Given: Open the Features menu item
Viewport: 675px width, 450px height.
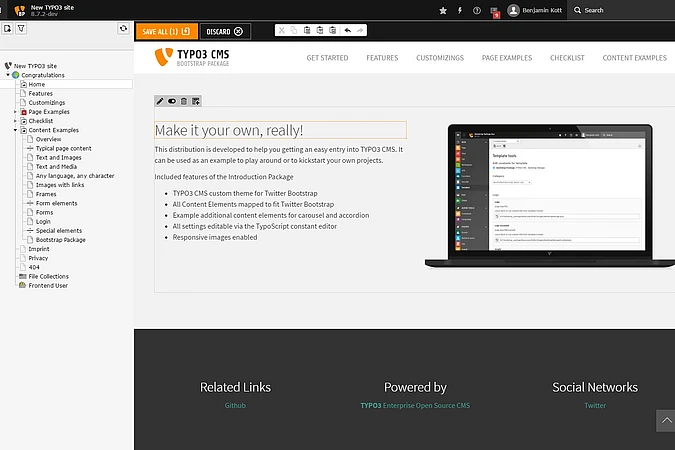Looking at the screenshot, I should (382, 58).
